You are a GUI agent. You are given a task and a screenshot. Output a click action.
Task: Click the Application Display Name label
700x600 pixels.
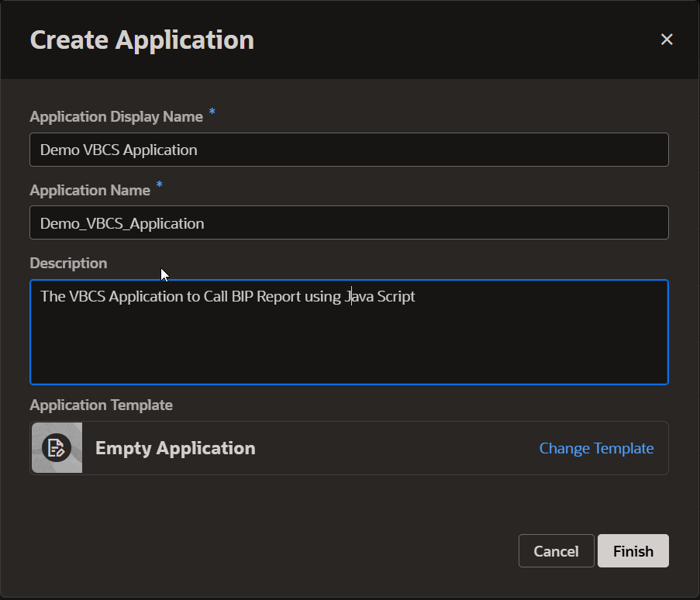116,116
